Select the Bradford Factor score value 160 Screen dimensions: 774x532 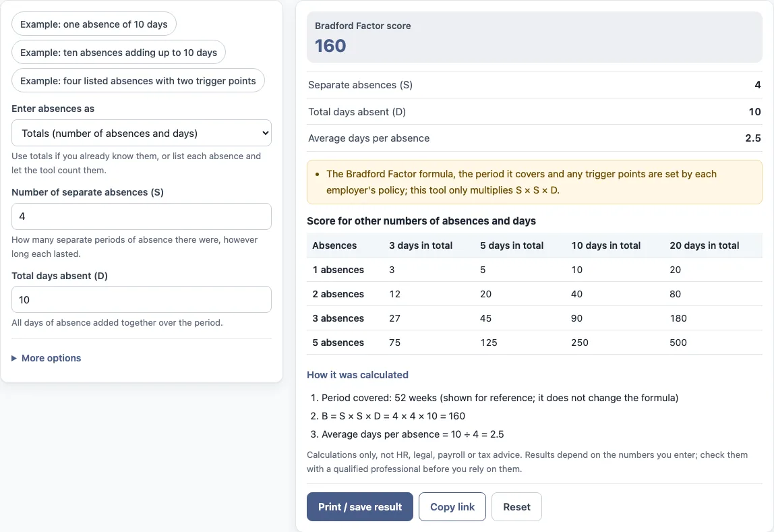[330, 46]
